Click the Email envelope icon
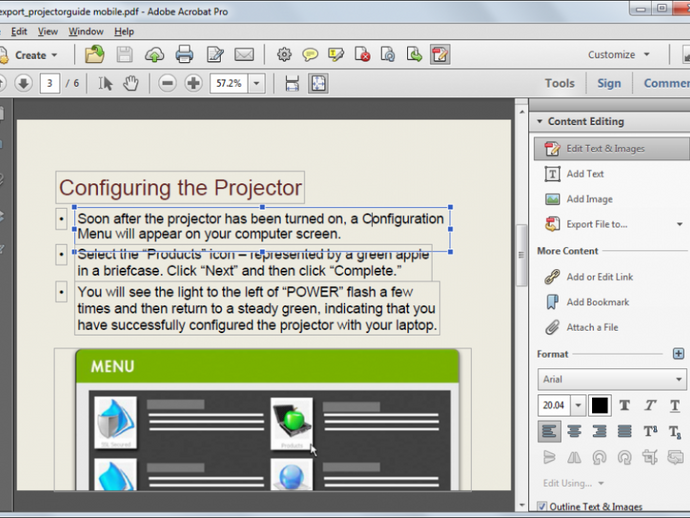The width and height of the screenshot is (690, 518). (244, 55)
